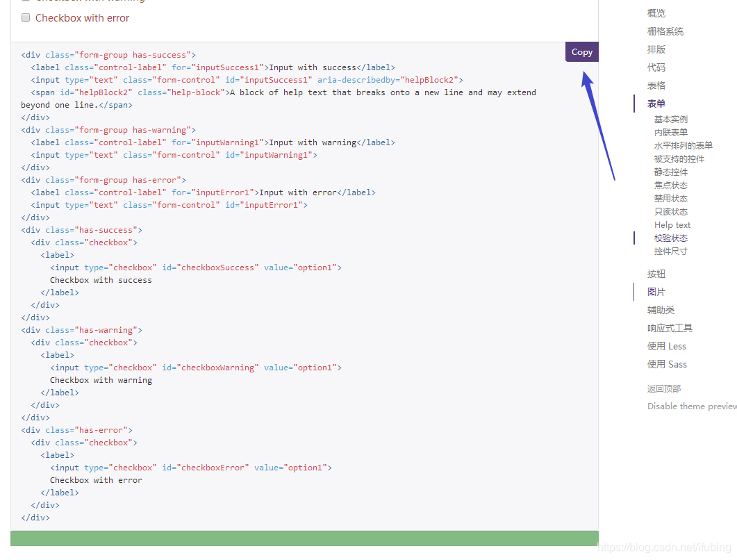Click 'aria-describedby' attribute in code

(356, 80)
